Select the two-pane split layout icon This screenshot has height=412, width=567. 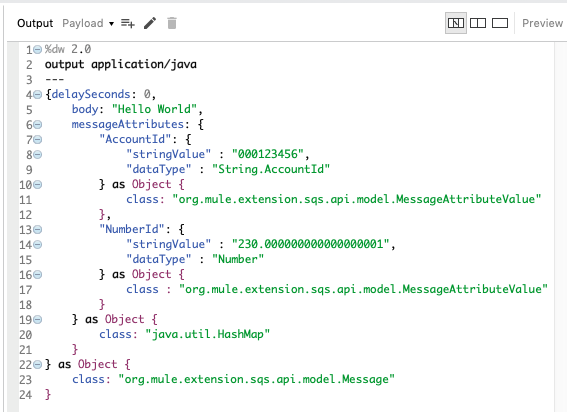pos(478,23)
